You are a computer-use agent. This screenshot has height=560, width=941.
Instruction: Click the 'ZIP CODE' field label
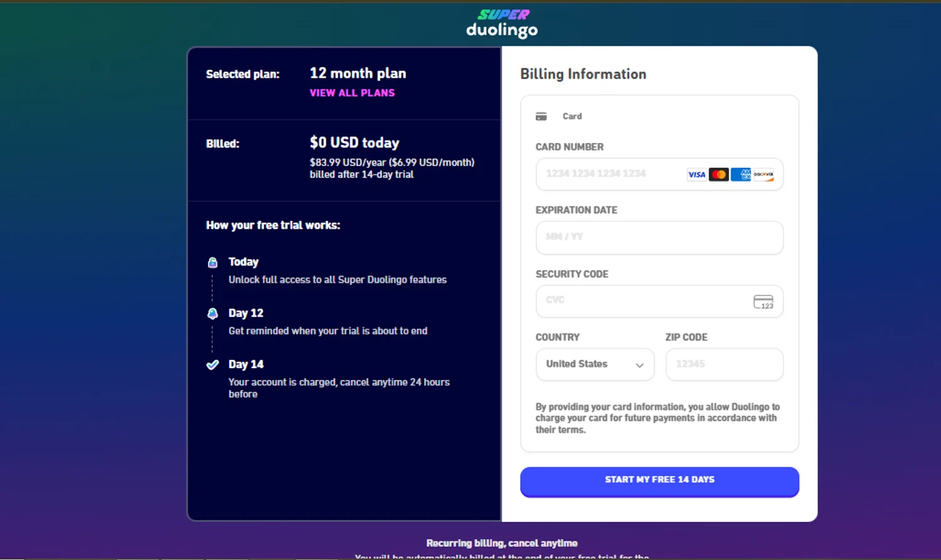tap(686, 337)
